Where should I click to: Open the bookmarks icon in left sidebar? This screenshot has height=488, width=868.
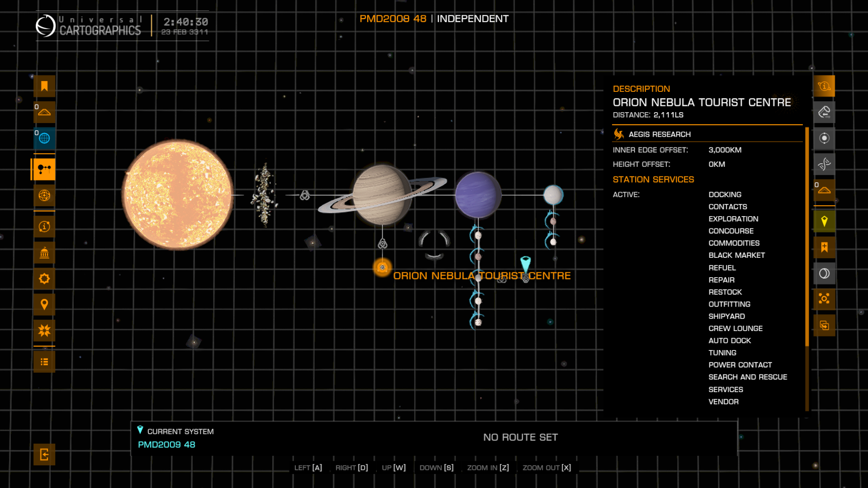click(44, 86)
